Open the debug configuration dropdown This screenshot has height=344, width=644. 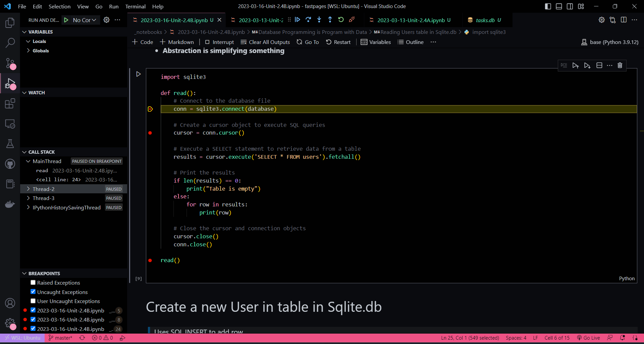85,20
